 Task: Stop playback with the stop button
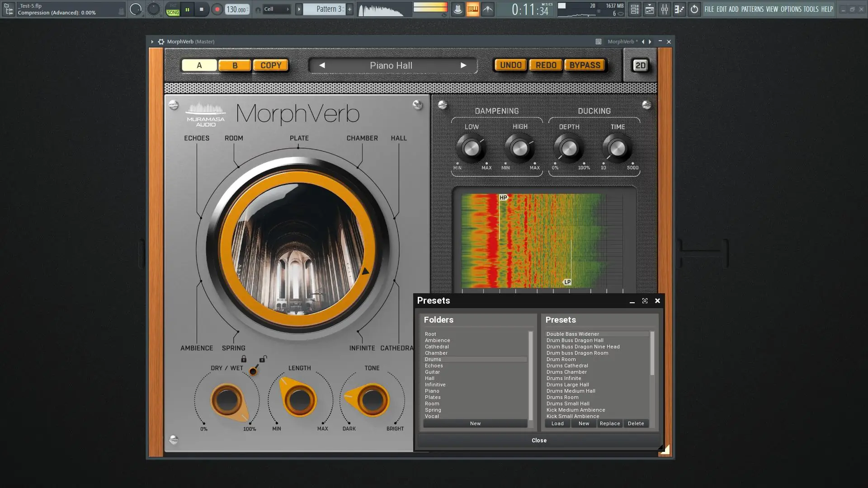click(202, 9)
